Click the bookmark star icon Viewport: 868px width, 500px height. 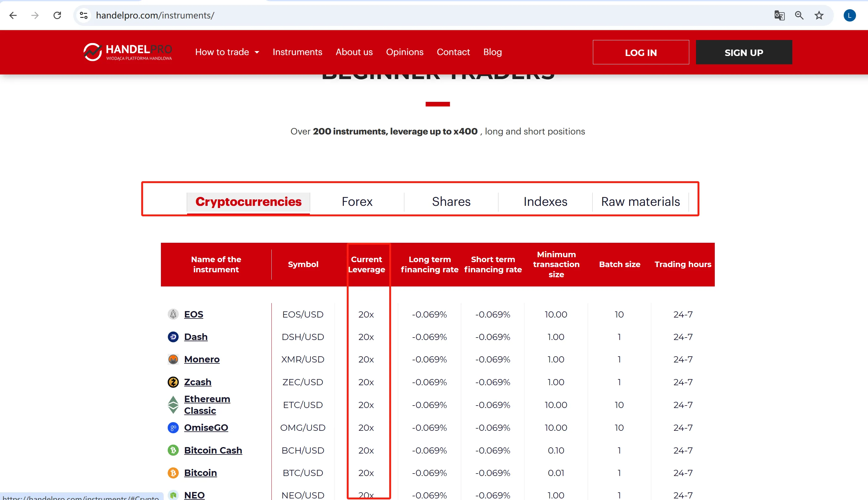[819, 15]
